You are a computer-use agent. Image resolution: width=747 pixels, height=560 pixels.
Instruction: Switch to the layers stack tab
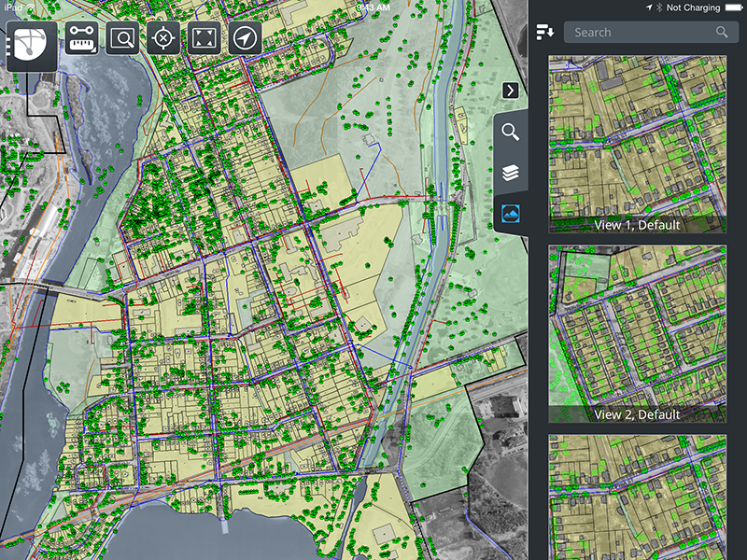(511, 173)
